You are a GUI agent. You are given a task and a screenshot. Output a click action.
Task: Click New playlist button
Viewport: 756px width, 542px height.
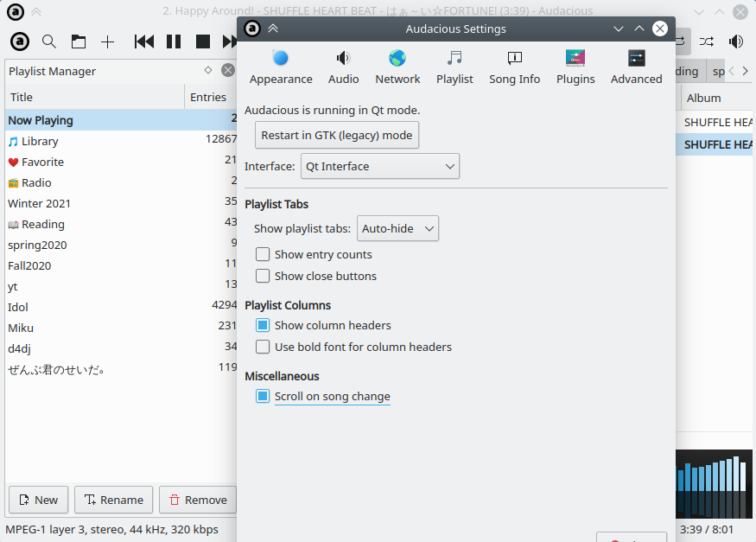[39, 500]
